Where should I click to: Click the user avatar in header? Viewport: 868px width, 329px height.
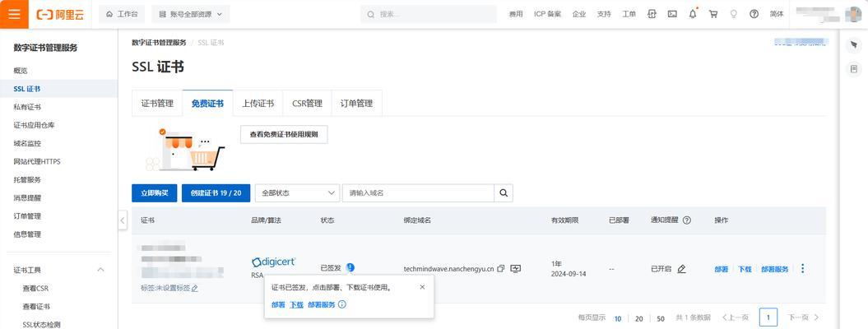point(853,13)
